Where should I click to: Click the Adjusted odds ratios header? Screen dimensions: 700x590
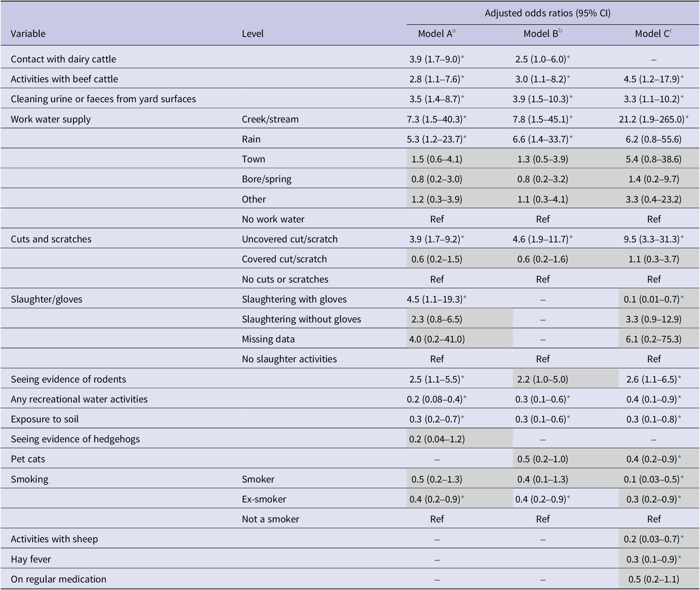[548, 13]
